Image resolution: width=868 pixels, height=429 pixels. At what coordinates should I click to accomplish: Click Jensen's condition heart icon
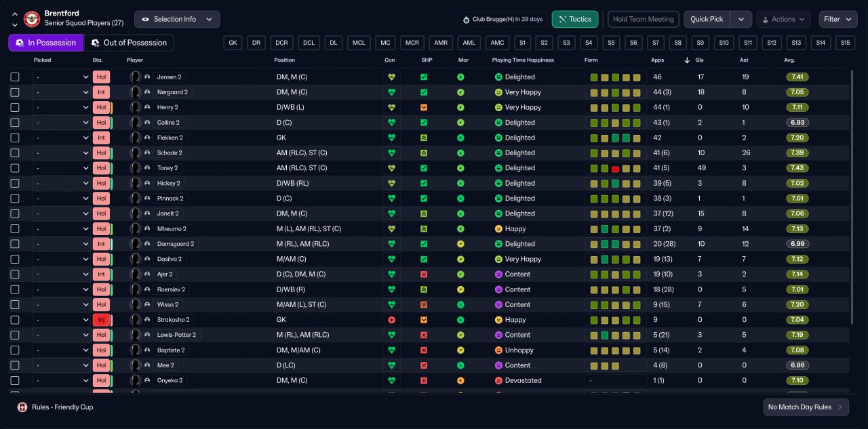coord(391,77)
